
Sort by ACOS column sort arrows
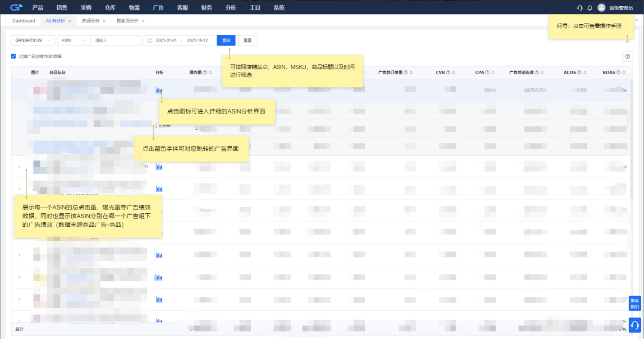585,73
